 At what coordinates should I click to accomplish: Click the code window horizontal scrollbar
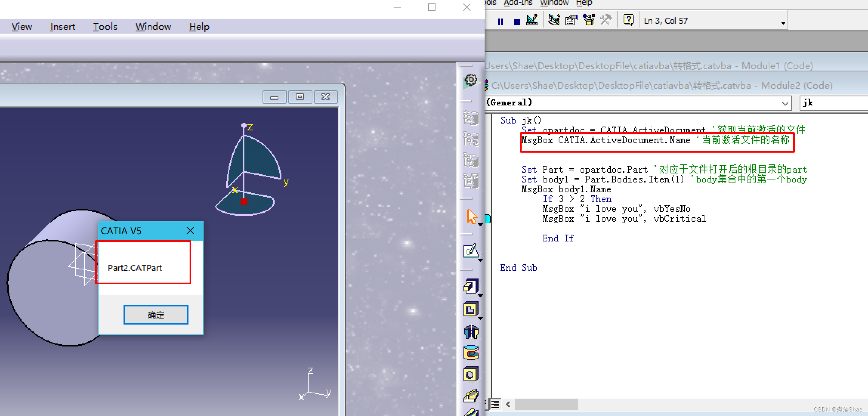[546, 404]
